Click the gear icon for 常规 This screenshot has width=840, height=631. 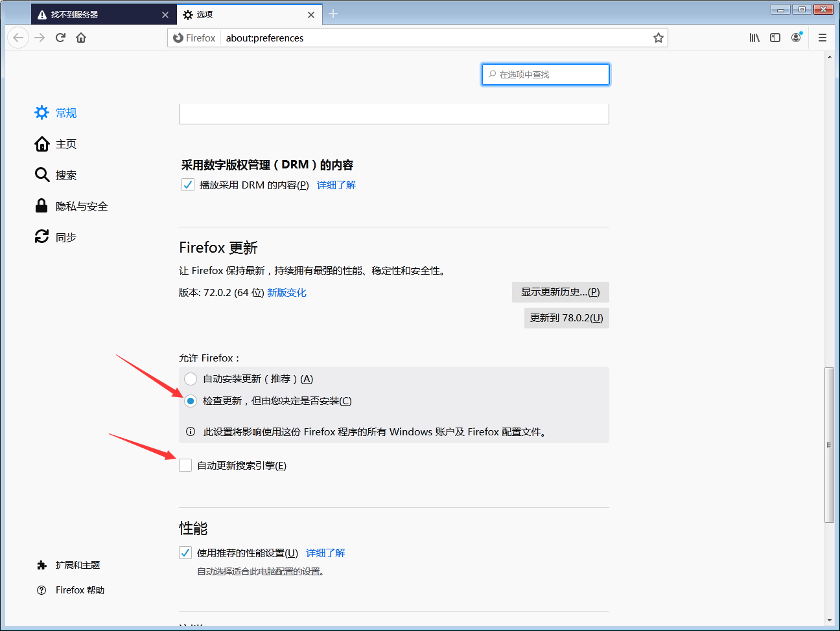(41, 113)
